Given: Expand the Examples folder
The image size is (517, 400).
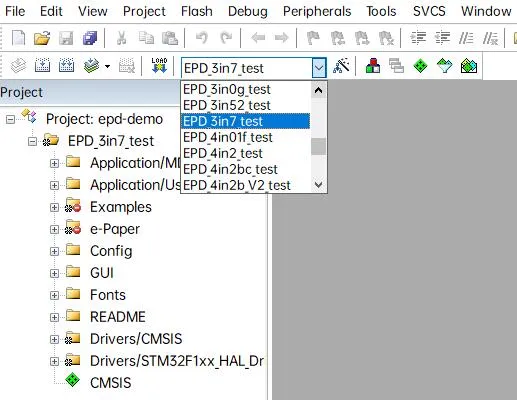Looking at the screenshot, I should pyautogui.click(x=54, y=208).
